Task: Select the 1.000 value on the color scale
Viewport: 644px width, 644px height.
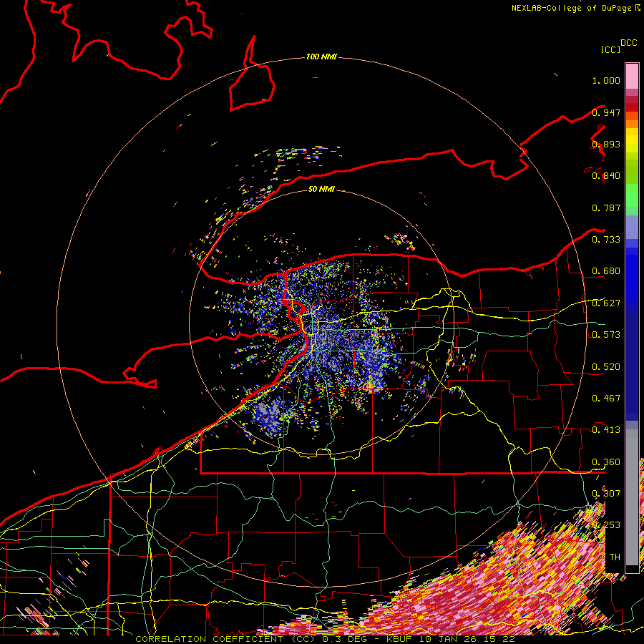Action: 606,80
